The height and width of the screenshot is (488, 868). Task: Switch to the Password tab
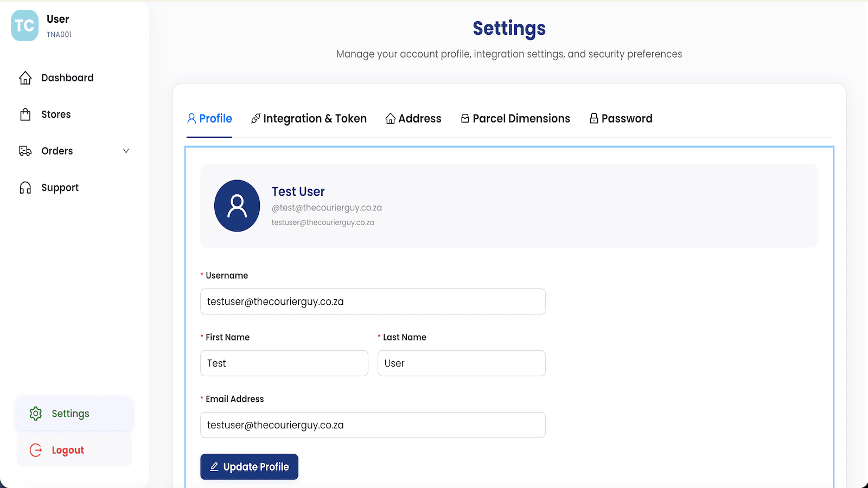click(621, 118)
